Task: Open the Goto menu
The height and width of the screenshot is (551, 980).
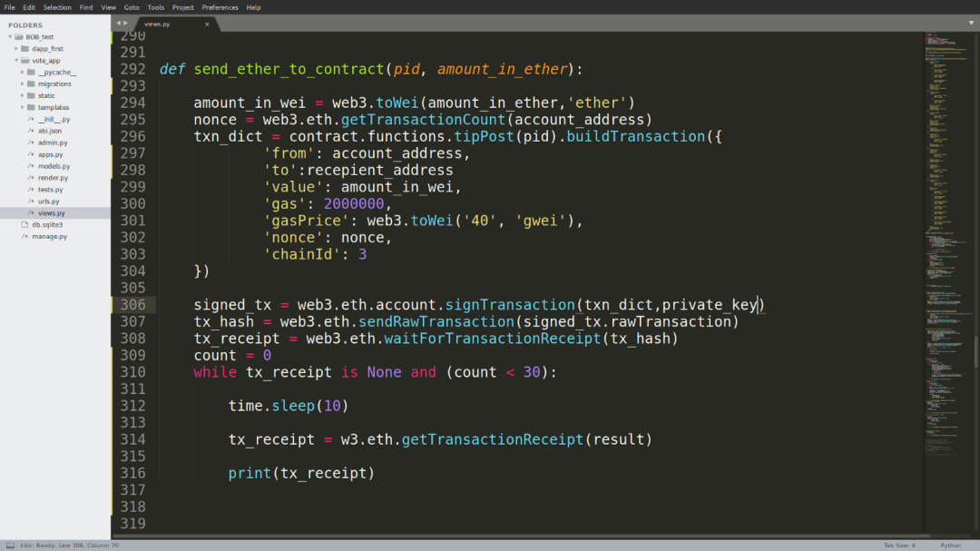Action: pyautogui.click(x=132, y=7)
